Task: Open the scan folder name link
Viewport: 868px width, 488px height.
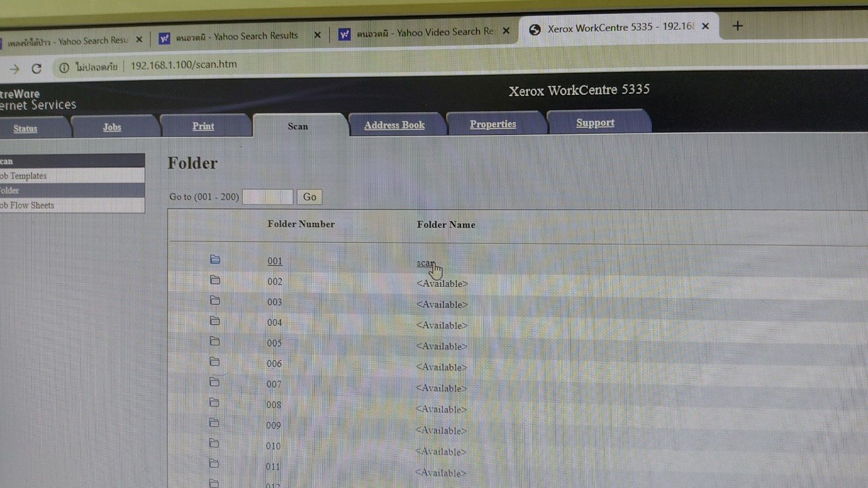Action: 425,263
